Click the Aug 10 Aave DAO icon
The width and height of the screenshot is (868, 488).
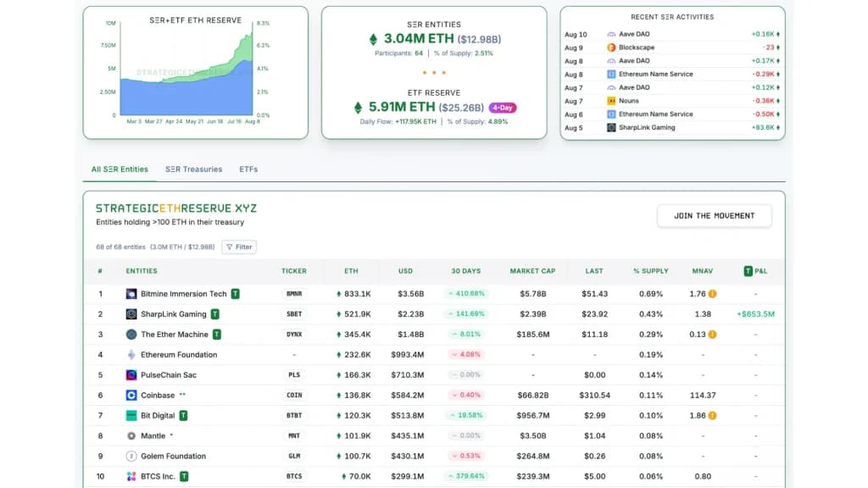[611, 34]
